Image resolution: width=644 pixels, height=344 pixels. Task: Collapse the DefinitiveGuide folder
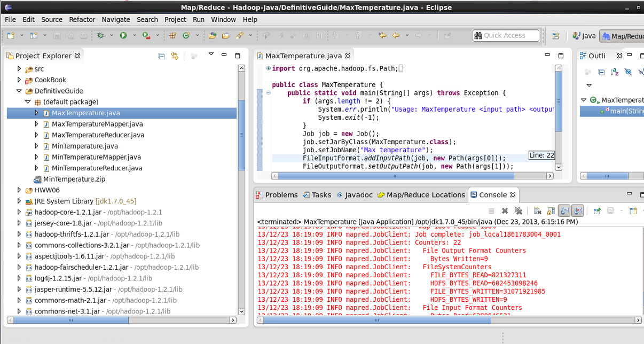pyautogui.click(x=19, y=91)
